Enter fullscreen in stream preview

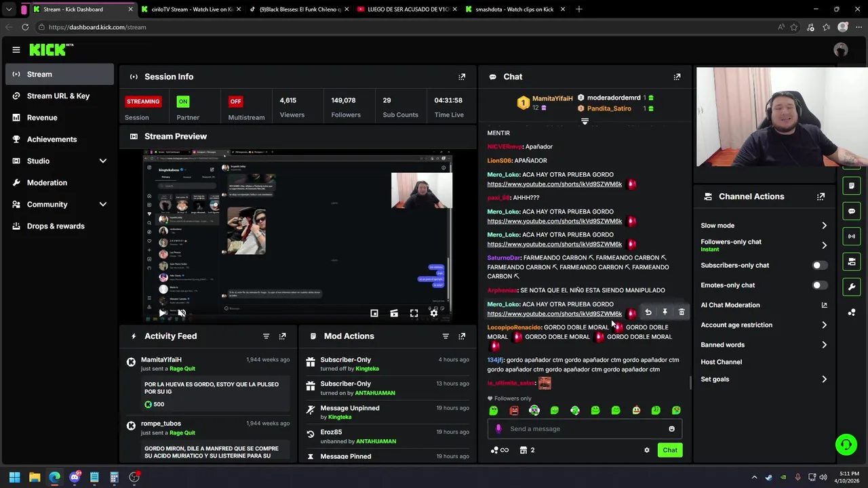(414, 313)
